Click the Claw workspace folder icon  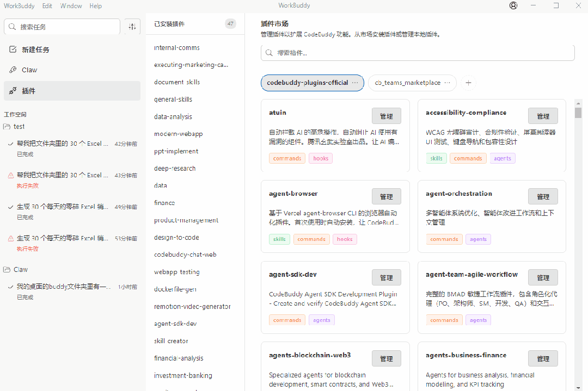(x=7, y=269)
